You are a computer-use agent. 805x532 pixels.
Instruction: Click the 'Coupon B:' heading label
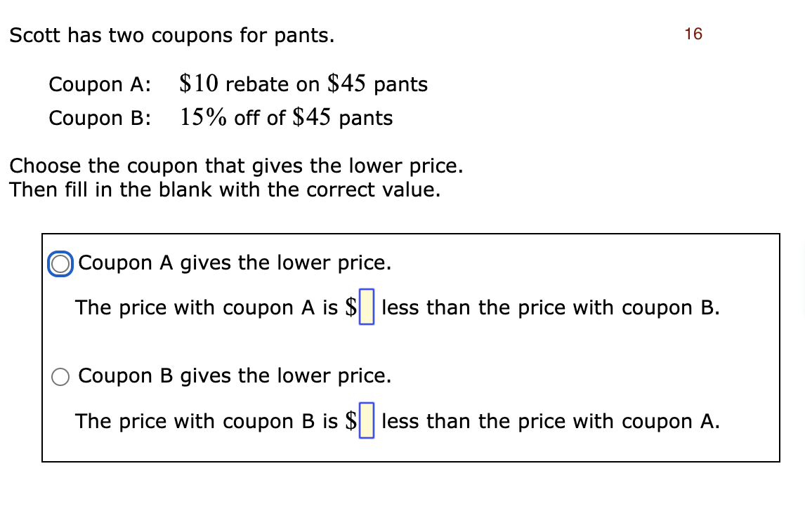coord(100,118)
